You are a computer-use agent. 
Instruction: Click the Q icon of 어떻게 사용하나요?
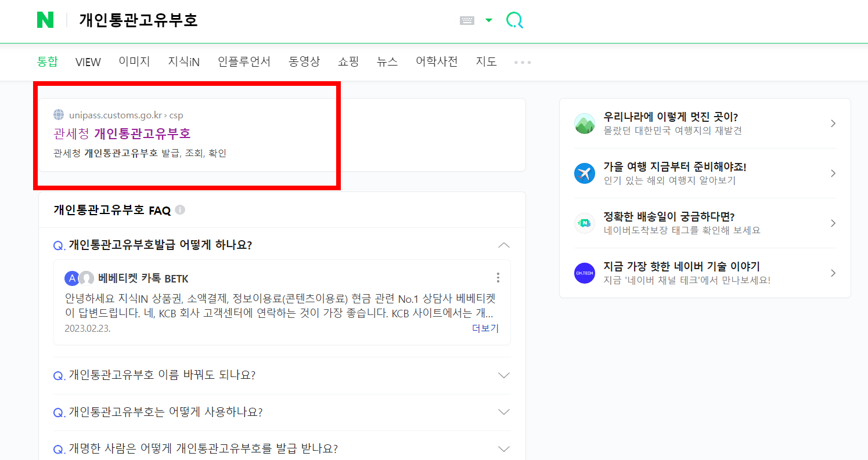coord(59,412)
